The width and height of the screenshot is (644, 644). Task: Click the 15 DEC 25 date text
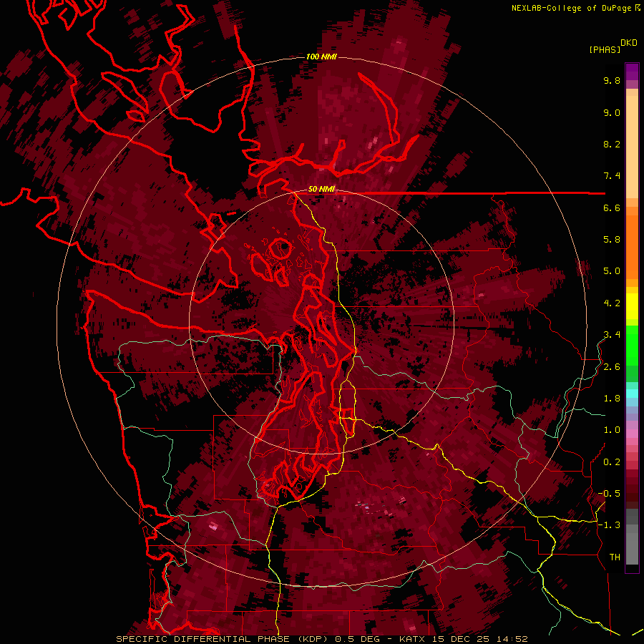point(462,639)
